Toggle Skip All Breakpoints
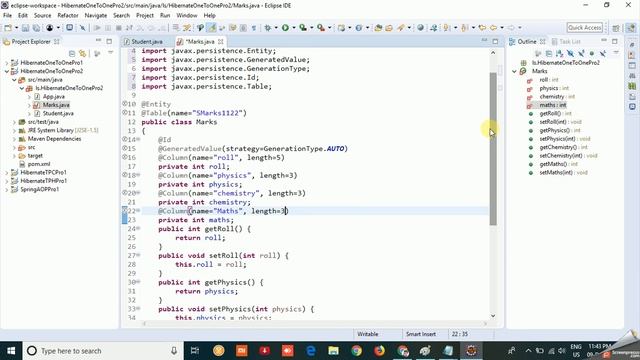640x360 pixels. click(x=82, y=28)
